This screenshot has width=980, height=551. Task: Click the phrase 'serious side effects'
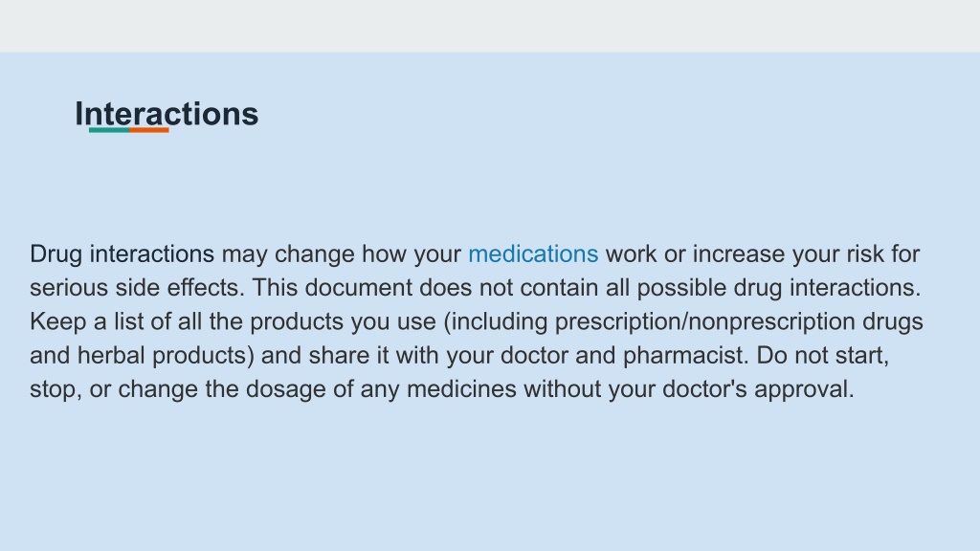[x=138, y=288]
